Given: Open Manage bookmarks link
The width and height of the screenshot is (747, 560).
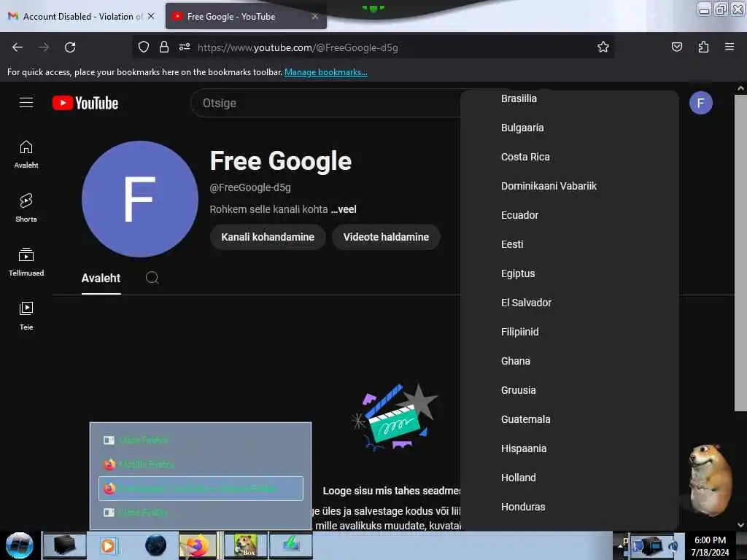Looking at the screenshot, I should (326, 72).
